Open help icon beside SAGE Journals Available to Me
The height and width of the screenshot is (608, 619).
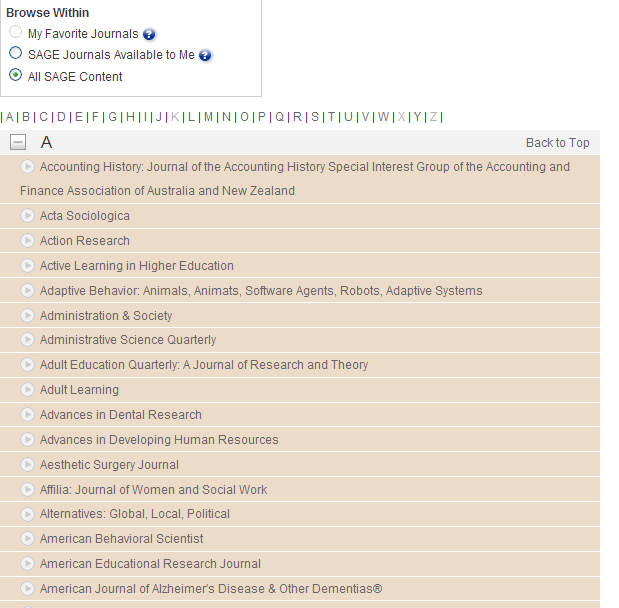point(205,55)
